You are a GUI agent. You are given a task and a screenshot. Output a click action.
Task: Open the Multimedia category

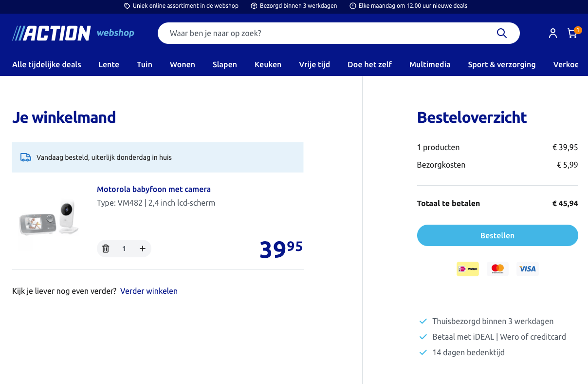430,64
